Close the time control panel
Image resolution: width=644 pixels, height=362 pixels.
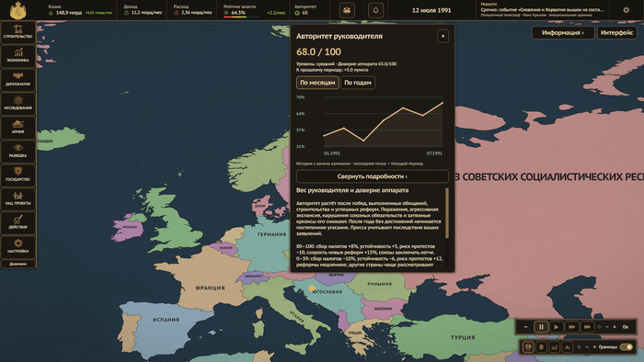pos(615,327)
